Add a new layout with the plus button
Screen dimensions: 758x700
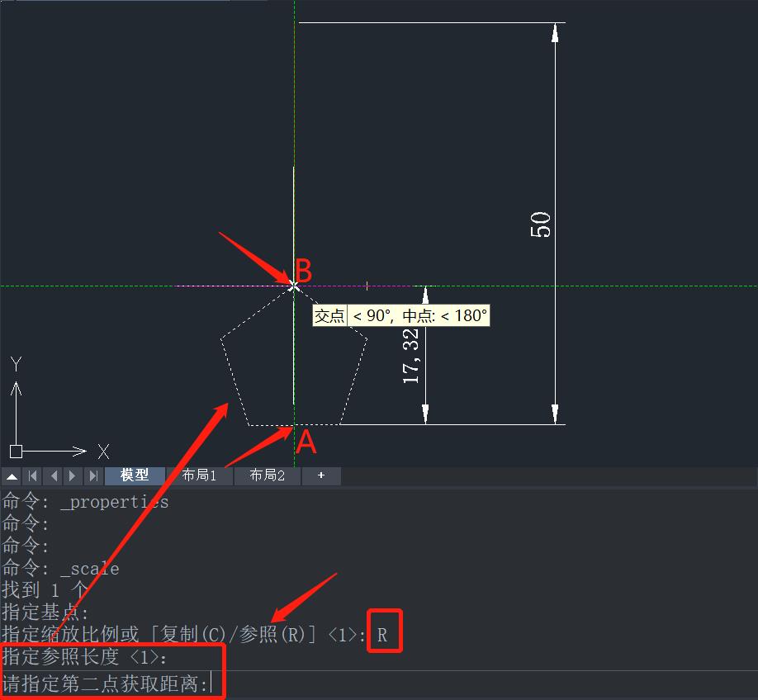point(321,475)
